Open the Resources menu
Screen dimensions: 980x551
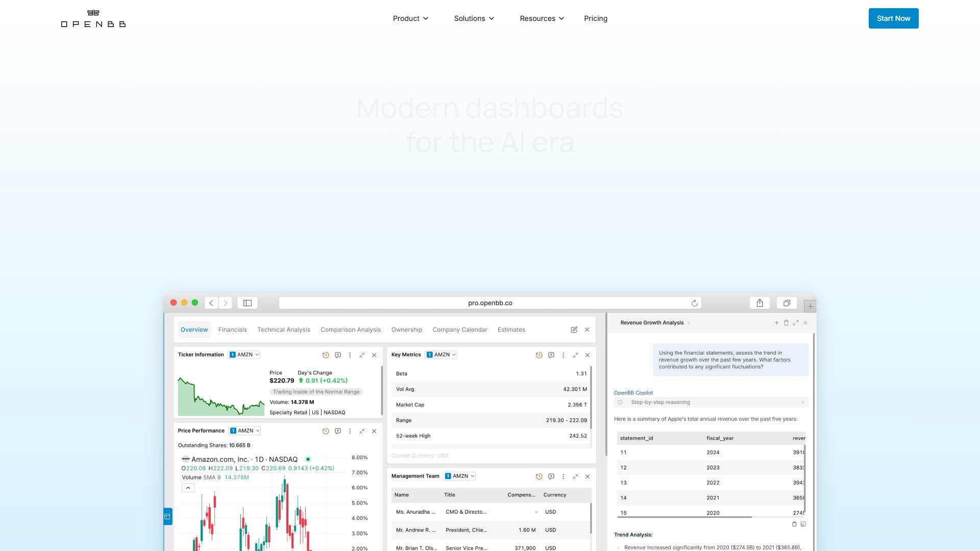pyautogui.click(x=542, y=18)
